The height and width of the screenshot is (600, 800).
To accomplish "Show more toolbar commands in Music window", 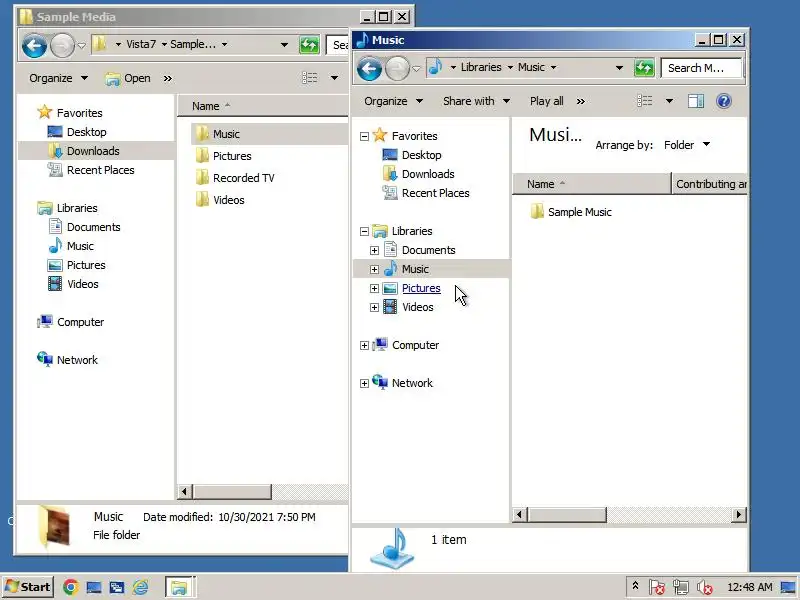I will coord(581,102).
